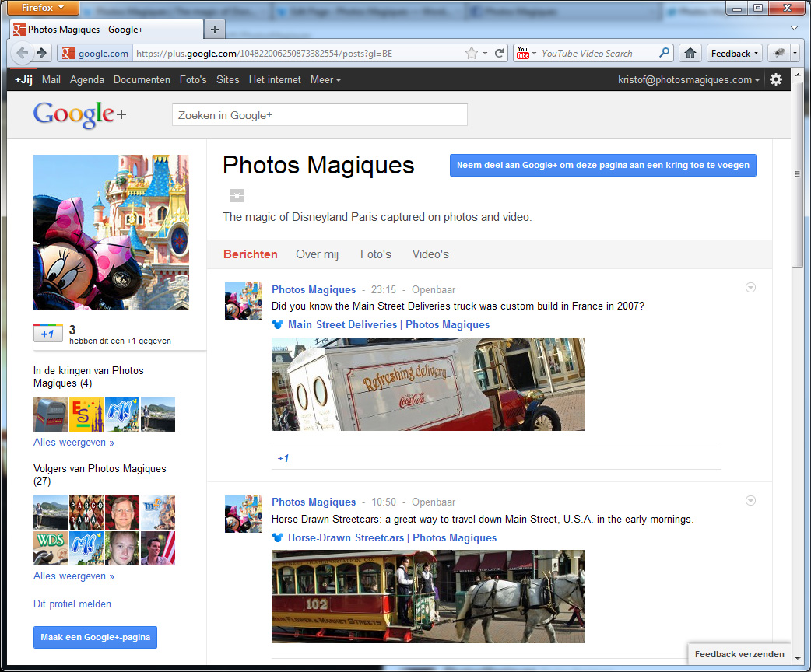Image resolution: width=811 pixels, height=672 pixels.
Task: Click the vertical page scrollbar thumb
Action: (x=797, y=179)
